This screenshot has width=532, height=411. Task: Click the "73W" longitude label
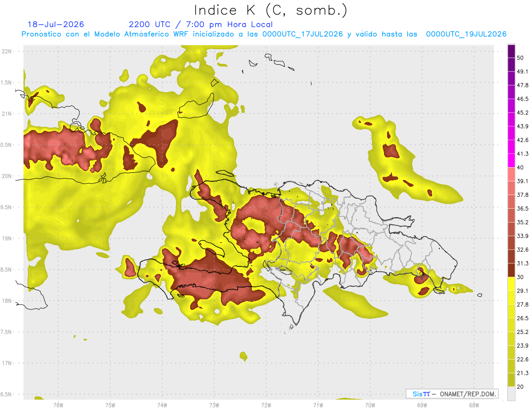[x=214, y=405]
